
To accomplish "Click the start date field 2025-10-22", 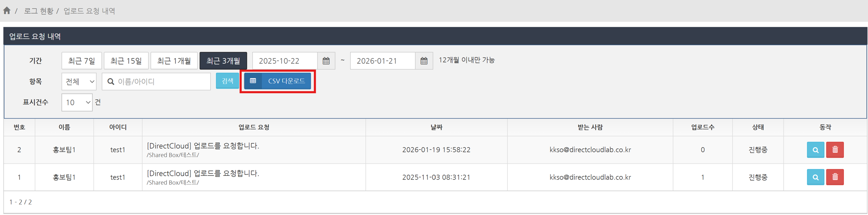I will point(285,61).
